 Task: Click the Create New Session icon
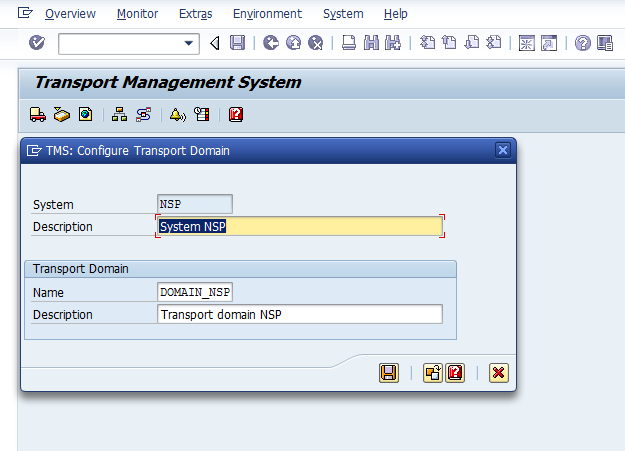point(527,43)
